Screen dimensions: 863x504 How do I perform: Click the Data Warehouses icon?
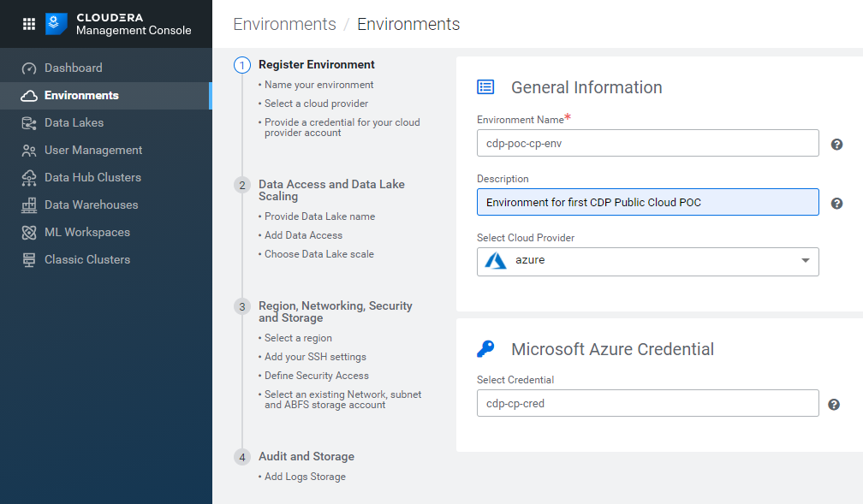point(29,205)
